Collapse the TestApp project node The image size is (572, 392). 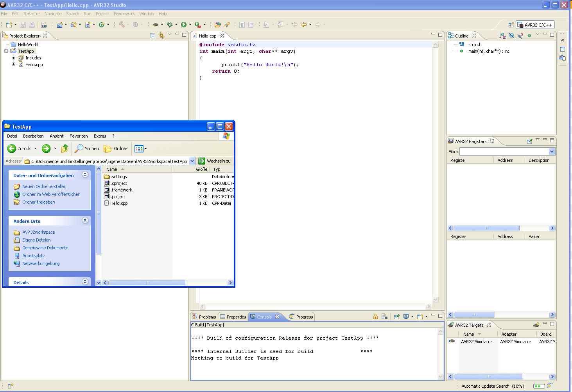click(6, 51)
